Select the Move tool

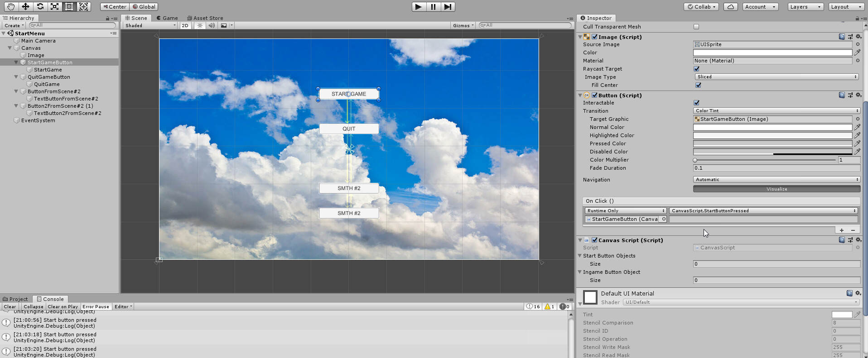click(25, 6)
